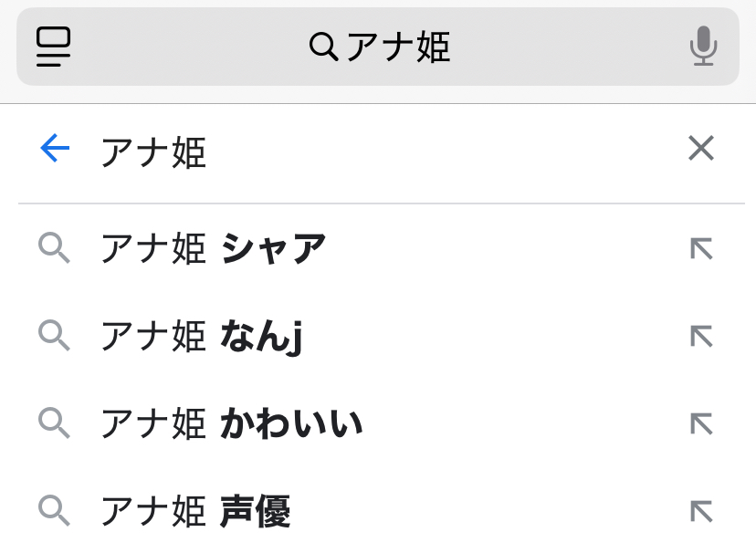Click the search icon beside アナ姫 声優
Screen dimensions: 756x553
(54, 511)
